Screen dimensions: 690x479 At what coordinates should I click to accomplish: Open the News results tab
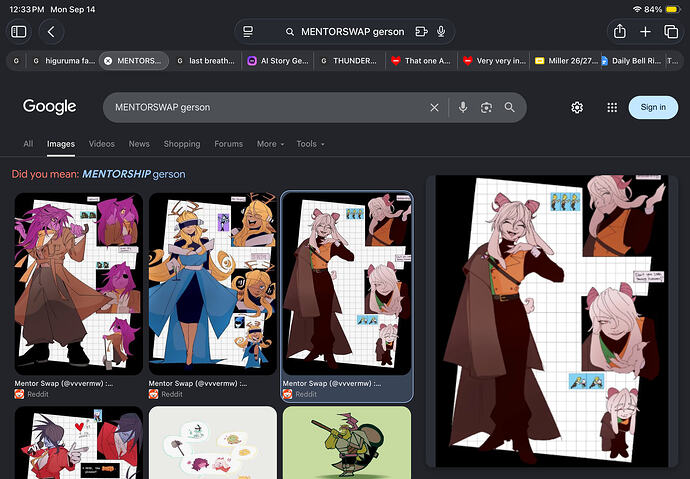(x=139, y=144)
